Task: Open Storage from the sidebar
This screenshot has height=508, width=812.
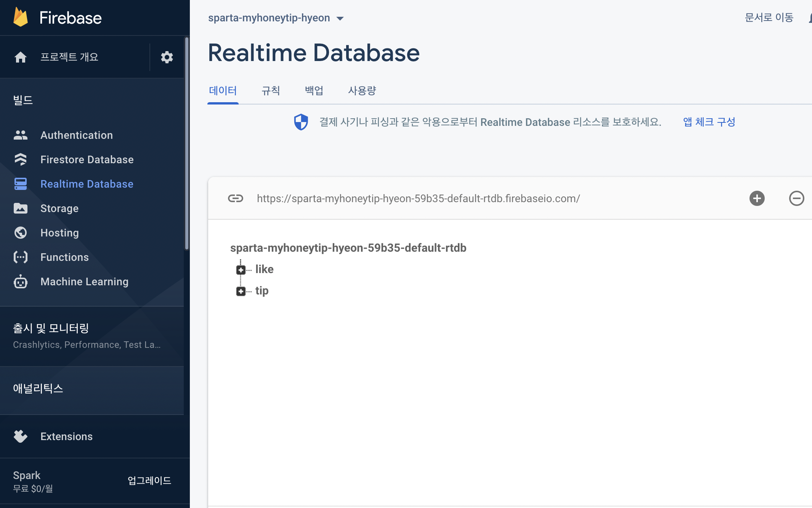Action: tap(59, 208)
